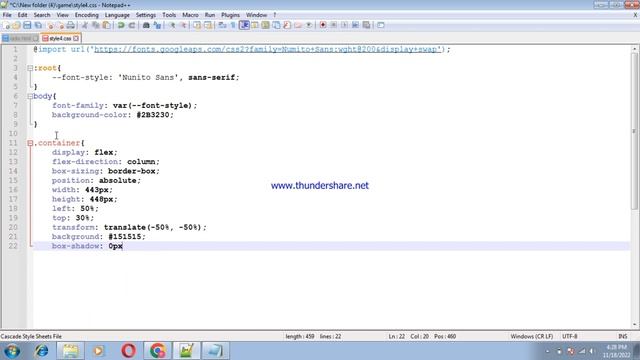Place cursor on background-color: #2B3230 line
This screenshot has height=360, width=640.
(113, 115)
